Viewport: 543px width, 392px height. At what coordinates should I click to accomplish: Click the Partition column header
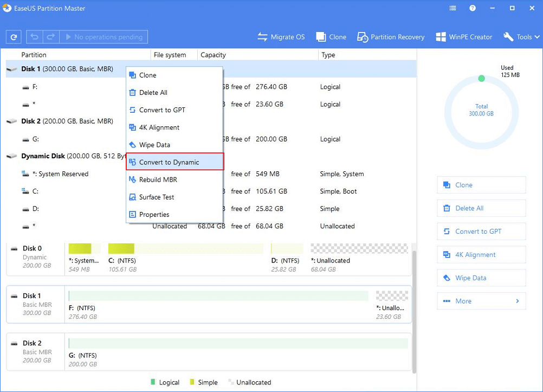pos(34,55)
